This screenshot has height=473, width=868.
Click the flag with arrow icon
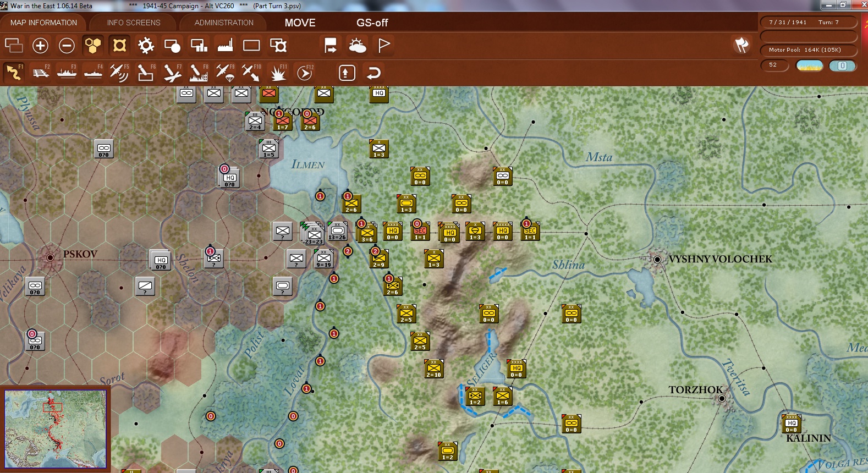331,45
